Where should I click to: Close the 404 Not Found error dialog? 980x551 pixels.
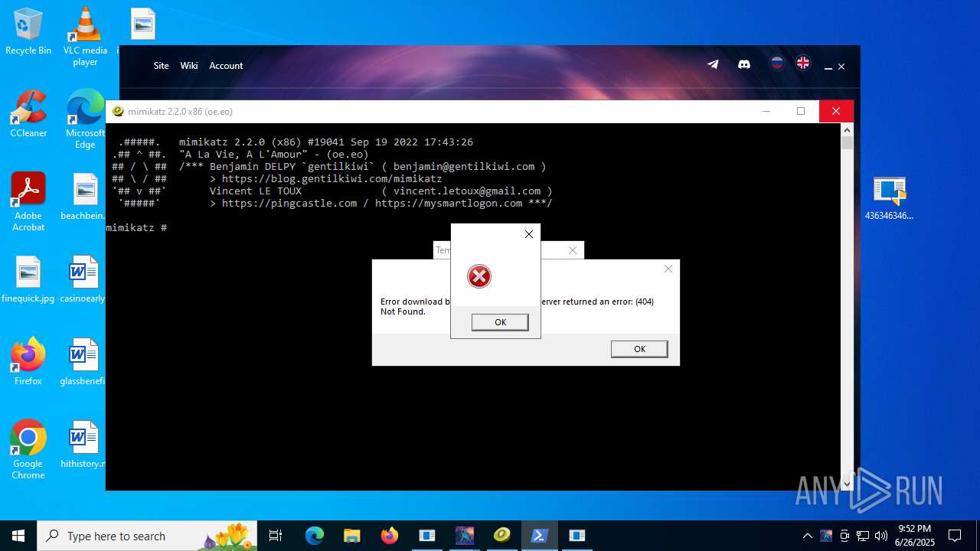pyautogui.click(x=668, y=269)
